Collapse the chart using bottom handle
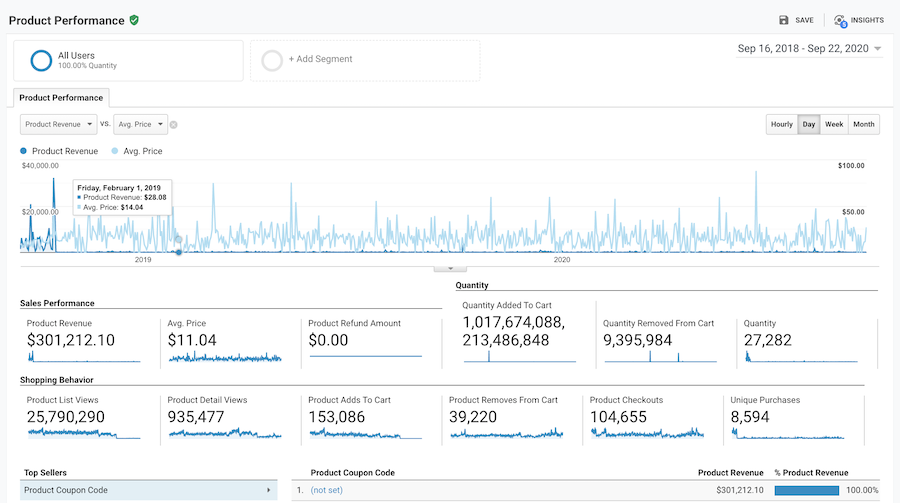Screen dimensions: 900x503 tap(450, 268)
